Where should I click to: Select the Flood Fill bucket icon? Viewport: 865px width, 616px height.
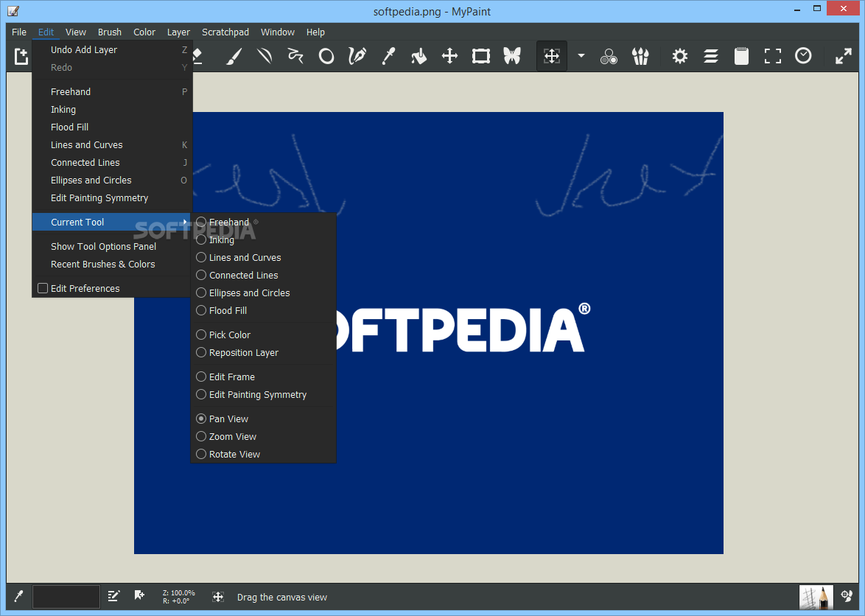pyautogui.click(x=419, y=56)
